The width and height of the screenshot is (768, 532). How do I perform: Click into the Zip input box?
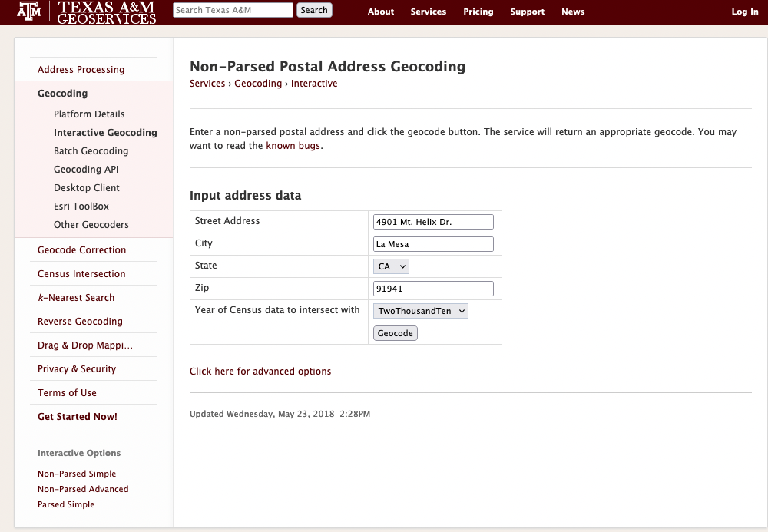pos(433,289)
